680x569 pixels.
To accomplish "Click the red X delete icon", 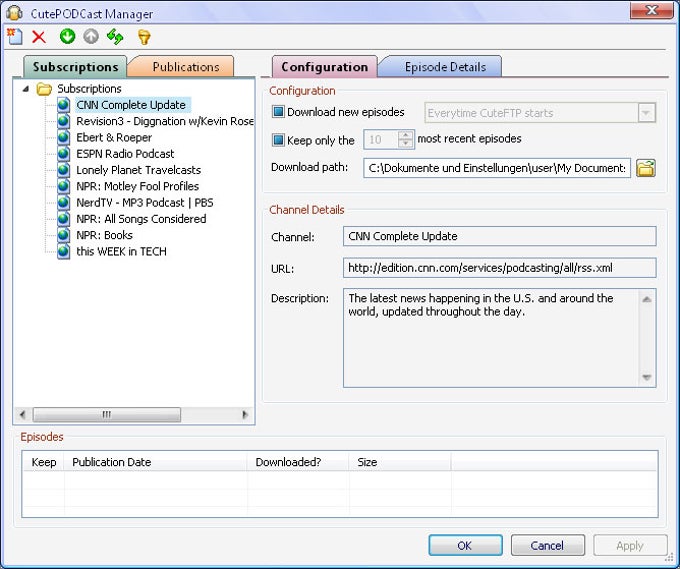I will point(39,37).
